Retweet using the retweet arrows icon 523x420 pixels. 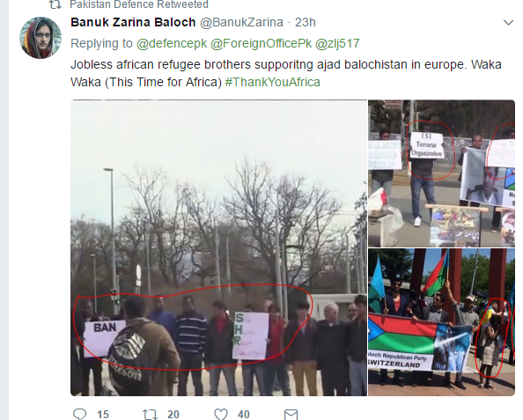pyautogui.click(x=150, y=415)
